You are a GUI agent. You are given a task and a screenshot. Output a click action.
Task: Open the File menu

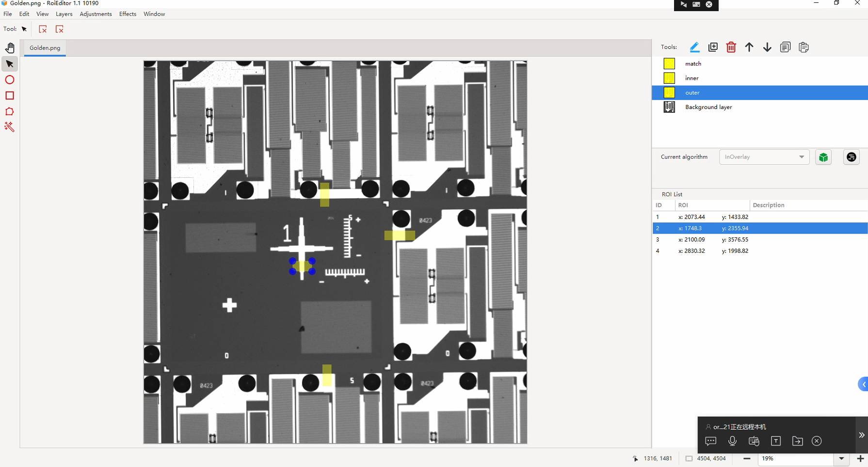[x=8, y=14]
